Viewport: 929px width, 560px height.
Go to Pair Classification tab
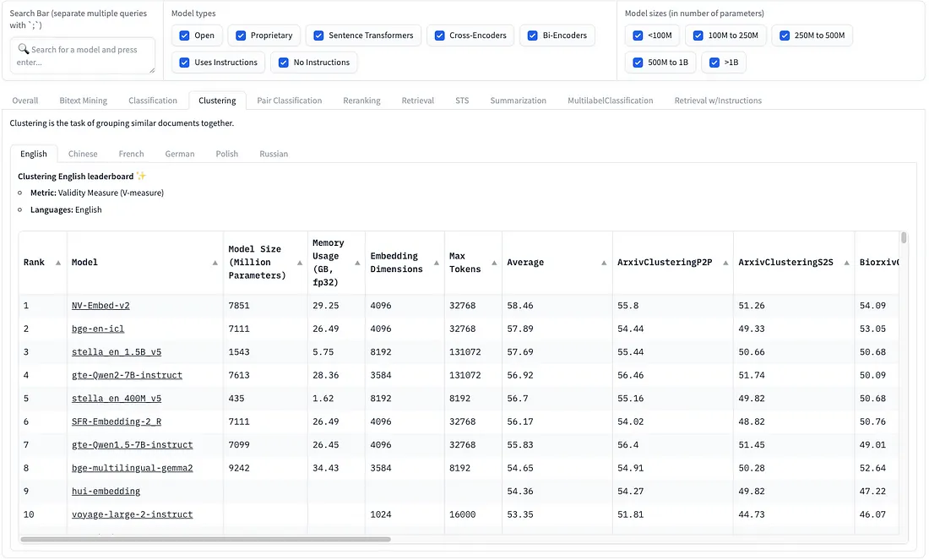click(289, 101)
